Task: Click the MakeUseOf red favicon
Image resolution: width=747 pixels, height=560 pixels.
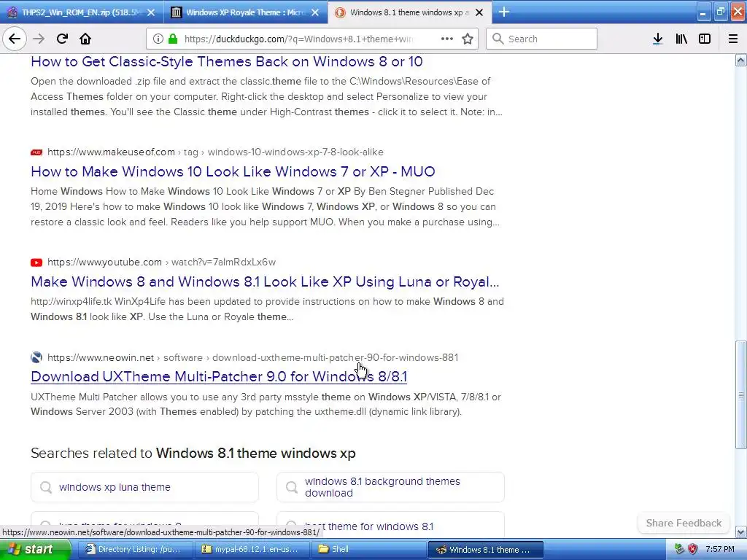Action: pyautogui.click(x=36, y=152)
